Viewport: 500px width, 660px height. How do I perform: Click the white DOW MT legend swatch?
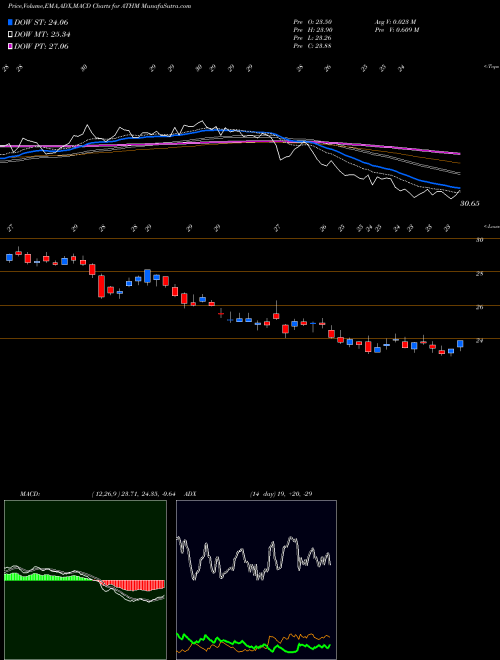[x=11, y=35]
